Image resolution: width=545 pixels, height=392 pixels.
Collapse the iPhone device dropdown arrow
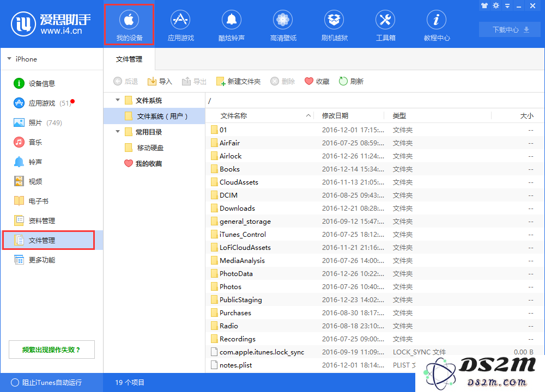coord(9,59)
